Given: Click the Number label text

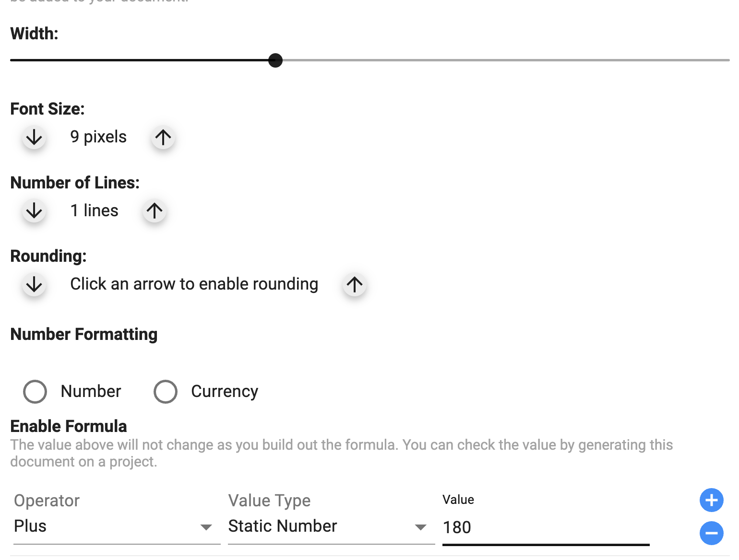Looking at the screenshot, I should (91, 392).
